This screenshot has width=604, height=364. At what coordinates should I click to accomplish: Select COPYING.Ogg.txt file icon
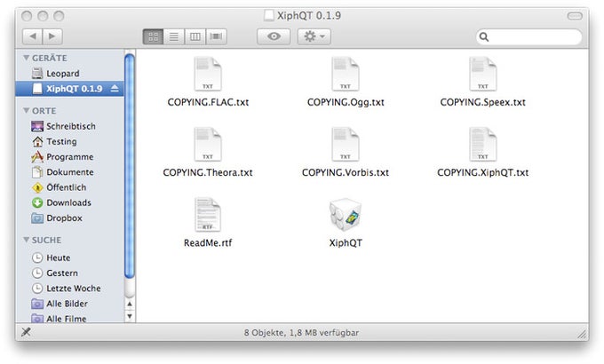point(346,74)
